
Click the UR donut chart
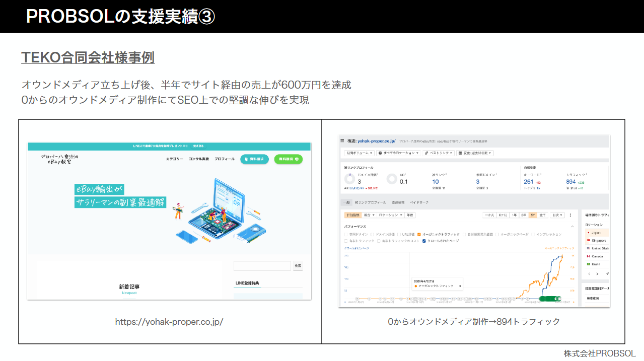pyautogui.click(x=392, y=179)
